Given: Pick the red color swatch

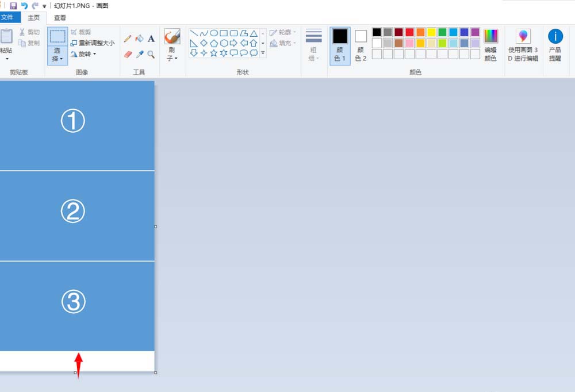Looking at the screenshot, I should point(409,32).
